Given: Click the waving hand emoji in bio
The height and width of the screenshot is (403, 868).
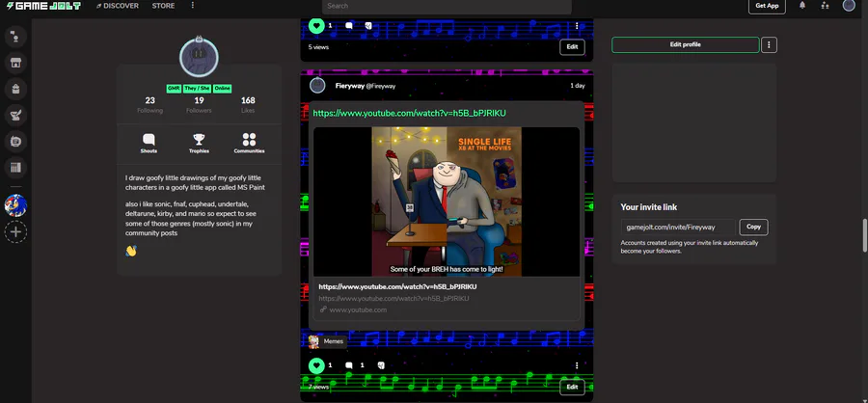Looking at the screenshot, I should (130, 251).
